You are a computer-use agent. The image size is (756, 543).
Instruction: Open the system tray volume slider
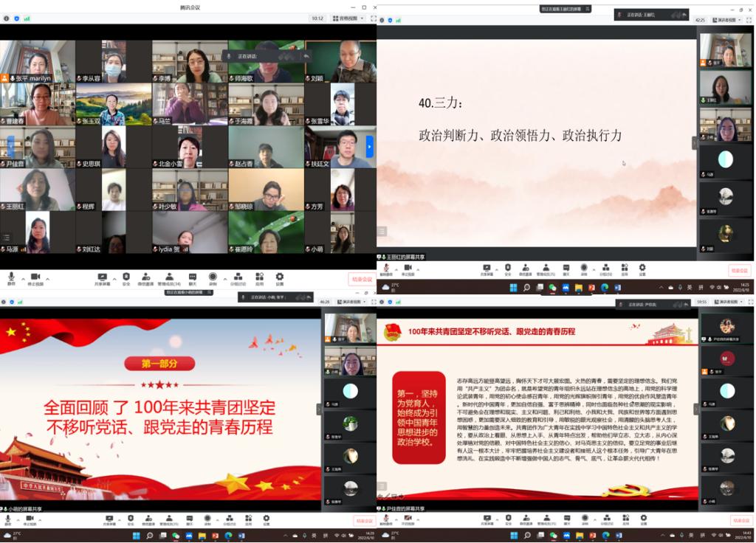720,533
